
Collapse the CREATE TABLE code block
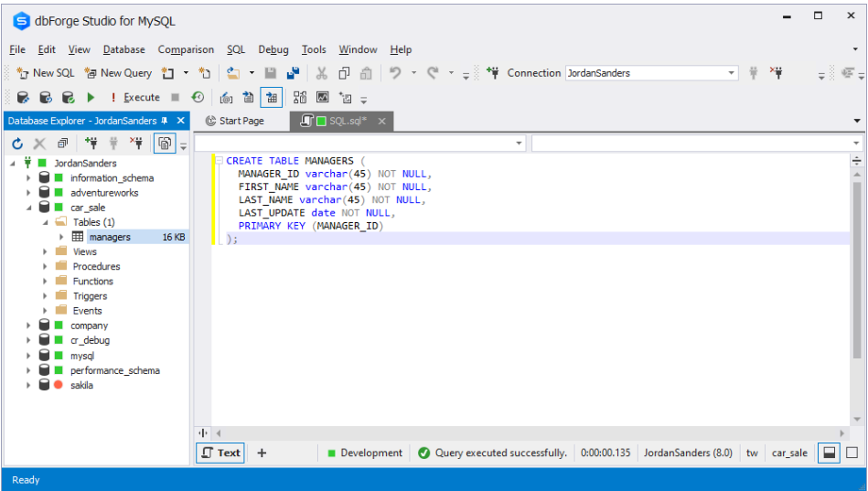pyautogui.click(x=220, y=161)
